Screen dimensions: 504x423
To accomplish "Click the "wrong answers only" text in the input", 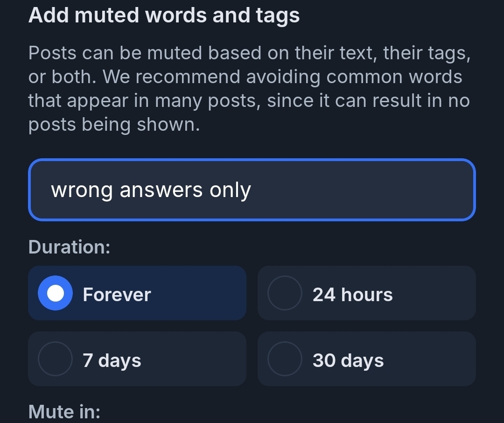I will pos(151,190).
